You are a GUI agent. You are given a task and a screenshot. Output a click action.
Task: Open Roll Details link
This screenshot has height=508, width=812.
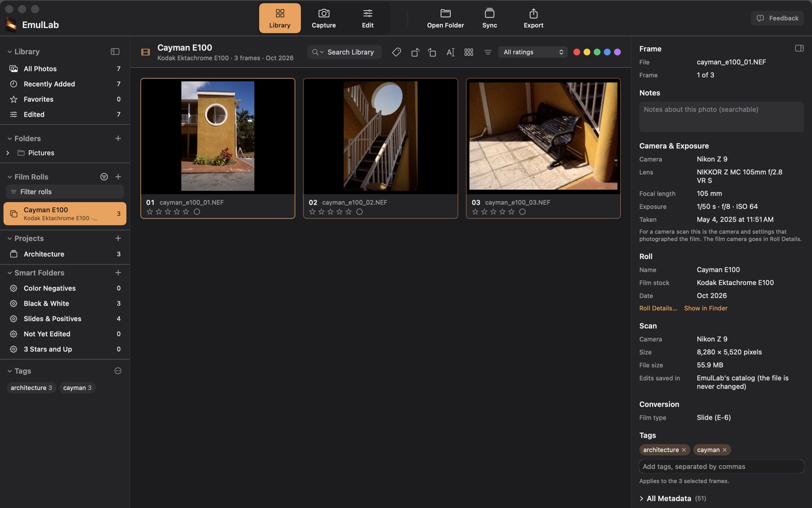(658, 308)
